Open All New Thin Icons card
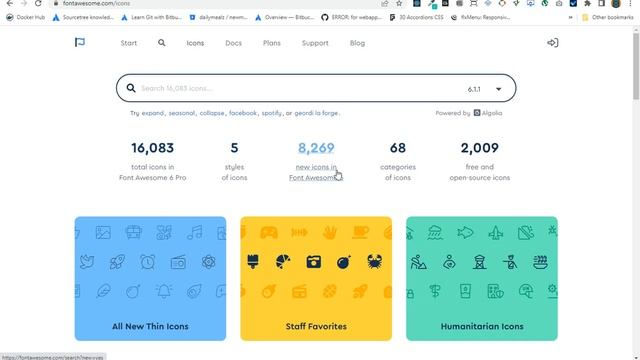 click(x=150, y=278)
